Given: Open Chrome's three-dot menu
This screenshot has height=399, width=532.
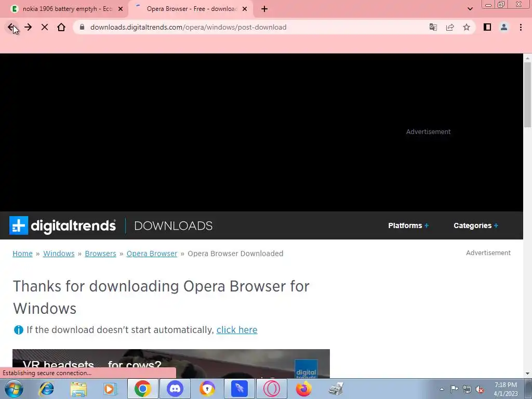Looking at the screenshot, I should tap(521, 27).
